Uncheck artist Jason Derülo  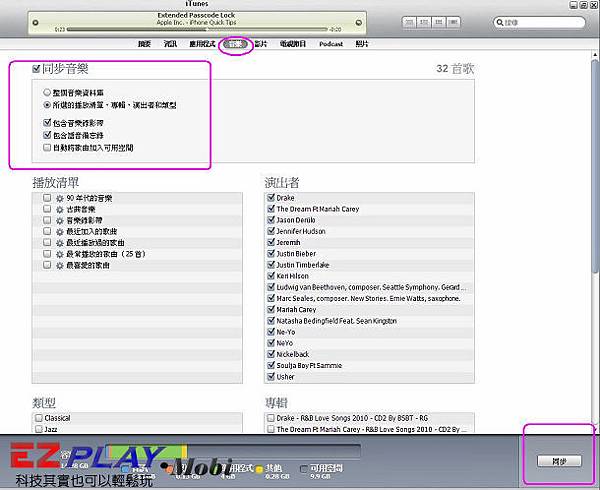click(271, 220)
